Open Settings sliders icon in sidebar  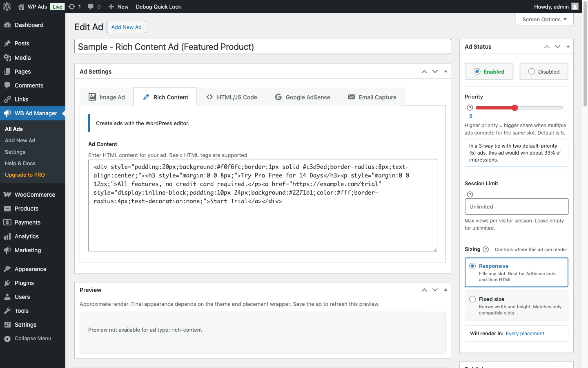coord(7,325)
